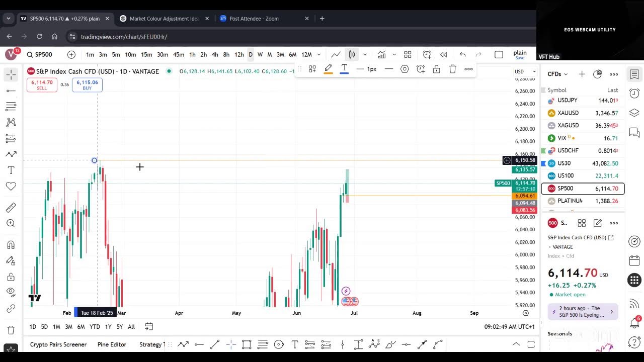Click the Bar Replay rewind icon
Image resolution: width=644 pixels, height=362 pixels.
[443, 54]
